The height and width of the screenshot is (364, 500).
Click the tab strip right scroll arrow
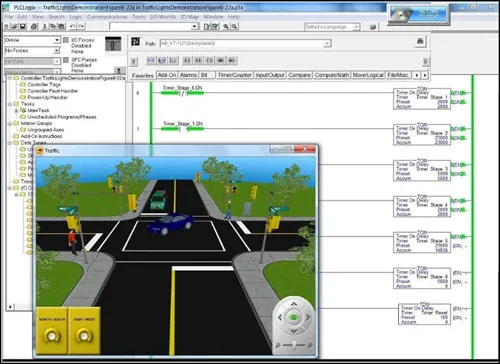pyautogui.click(x=425, y=75)
